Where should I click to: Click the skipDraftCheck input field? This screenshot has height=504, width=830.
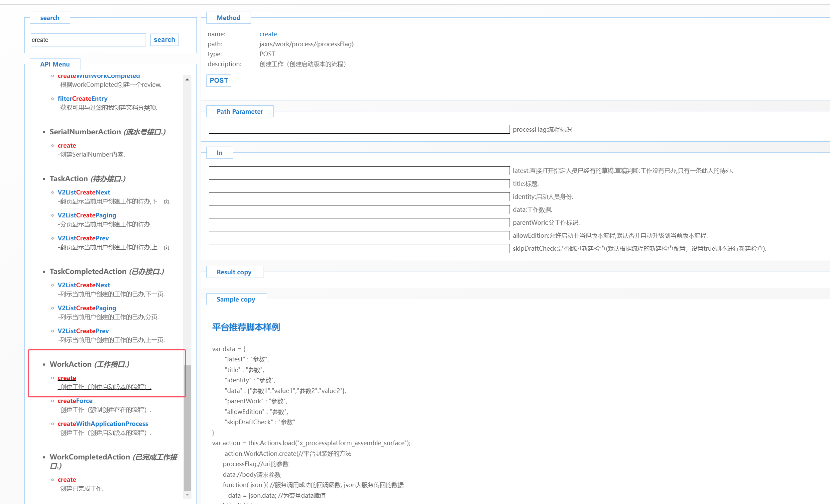pyautogui.click(x=359, y=249)
